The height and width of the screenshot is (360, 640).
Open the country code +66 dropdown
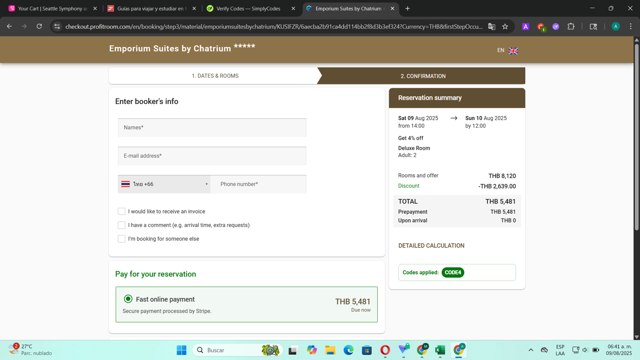tap(164, 184)
